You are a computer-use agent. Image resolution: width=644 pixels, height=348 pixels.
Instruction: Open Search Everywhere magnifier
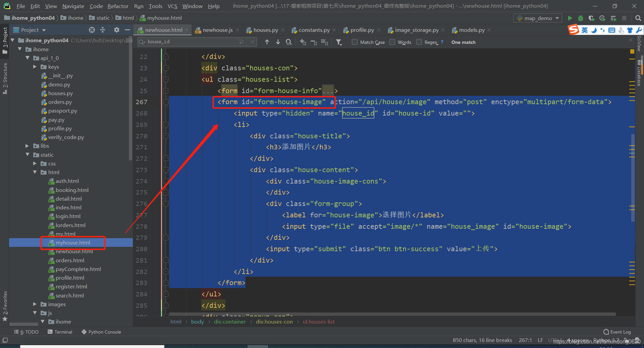click(x=638, y=18)
